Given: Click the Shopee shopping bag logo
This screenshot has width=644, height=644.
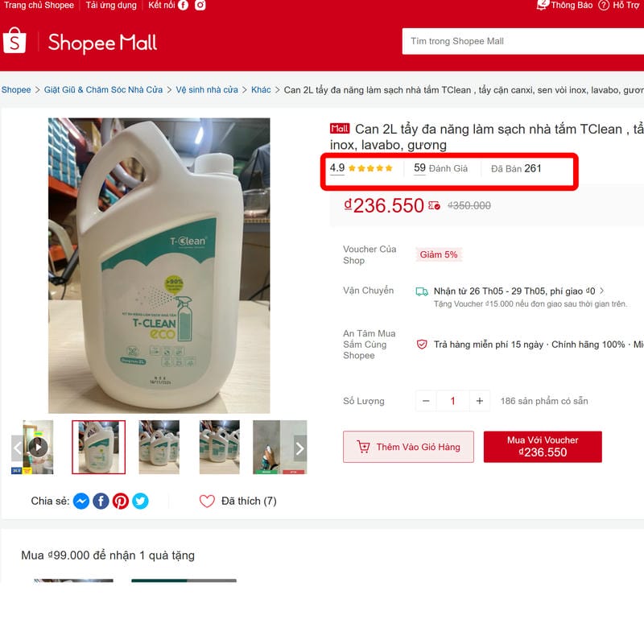Looking at the screenshot, I should click(x=14, y=41).
